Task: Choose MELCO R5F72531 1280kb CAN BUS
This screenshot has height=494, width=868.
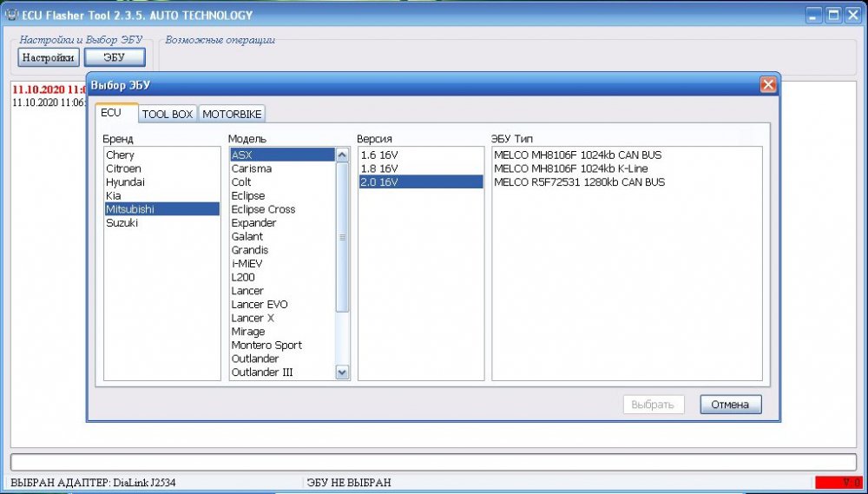Action: (627, 182)
